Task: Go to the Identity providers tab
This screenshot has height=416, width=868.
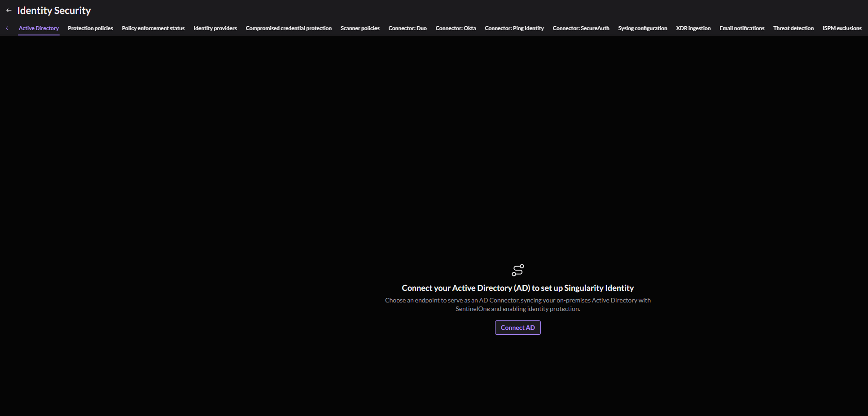Action: [215, 28]
